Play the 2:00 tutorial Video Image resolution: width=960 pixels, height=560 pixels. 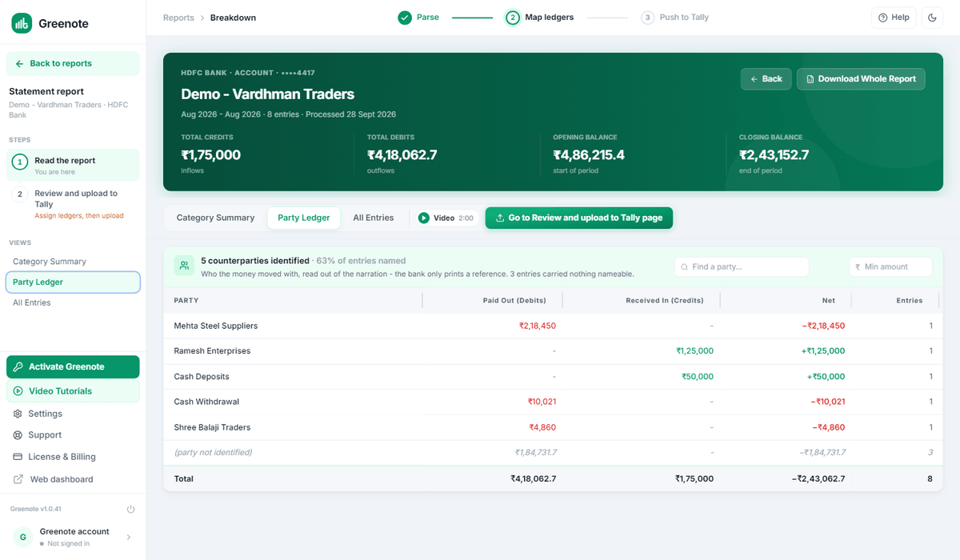point(446,218)
